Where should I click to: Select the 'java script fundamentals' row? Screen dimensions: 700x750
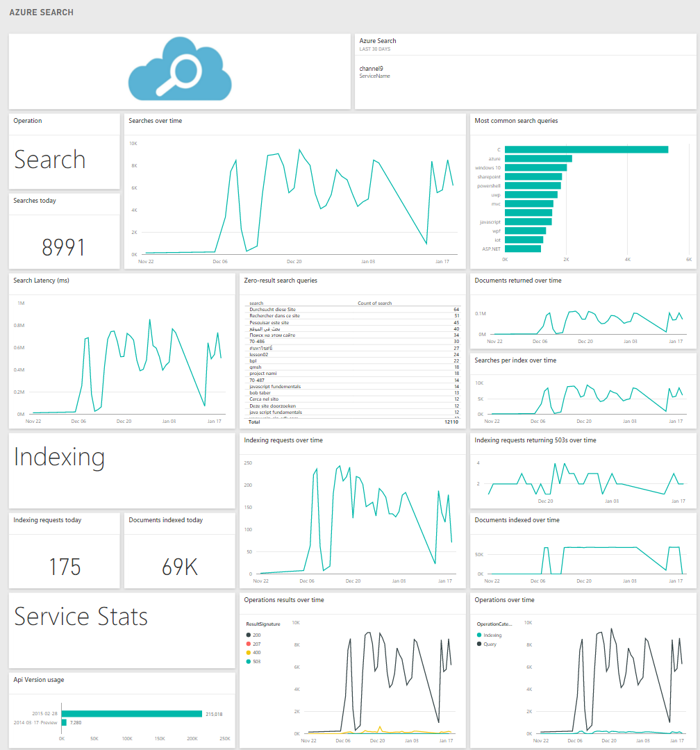(x=354, y=412)
